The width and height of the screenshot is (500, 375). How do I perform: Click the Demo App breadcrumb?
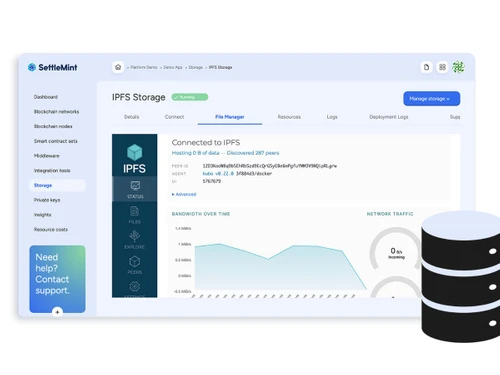pyautogui.click(x=173, y=67)
